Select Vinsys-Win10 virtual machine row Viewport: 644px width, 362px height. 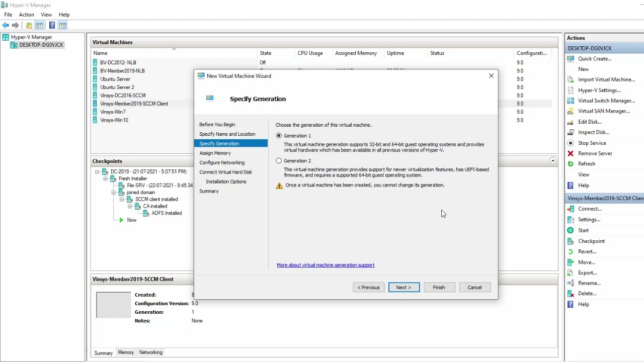[x=114, y=120]
